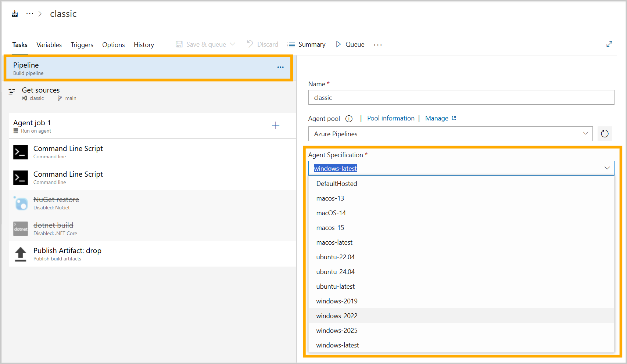Click the Queue button
This screenshot has height=364, width=627.
[350, 44]
